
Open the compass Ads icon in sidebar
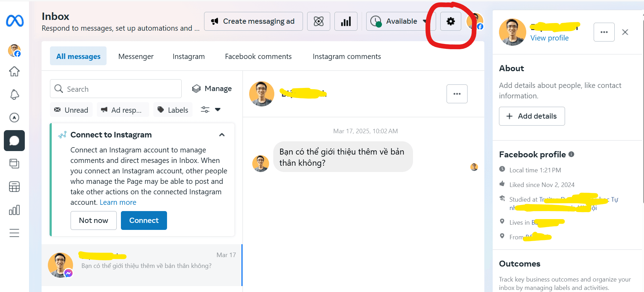point(14,118)
